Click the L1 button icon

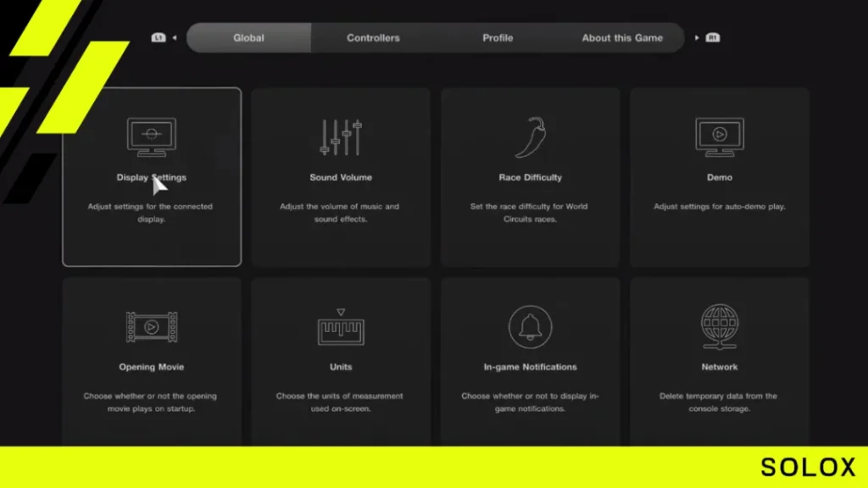(x=159, y=37)
